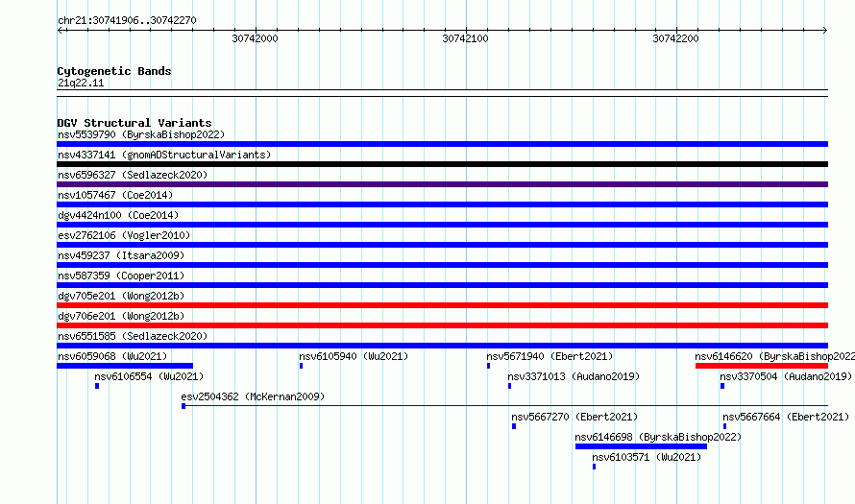Viewport: 855px width, 504px height.
Task: Click the small marker under nsv3371013
Action: (x=510, y=386)
